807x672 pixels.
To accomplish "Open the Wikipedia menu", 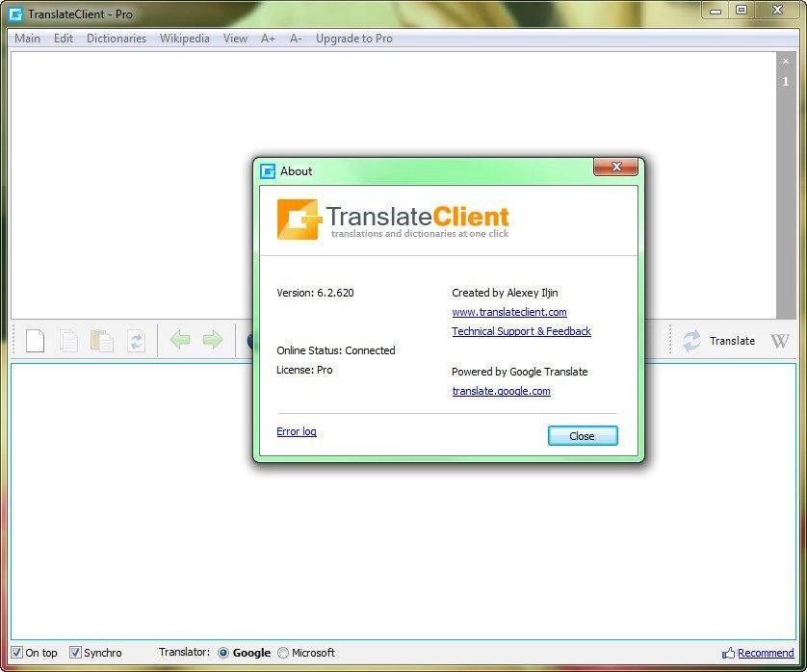I will pyautogui.click(x=184, y=39).
